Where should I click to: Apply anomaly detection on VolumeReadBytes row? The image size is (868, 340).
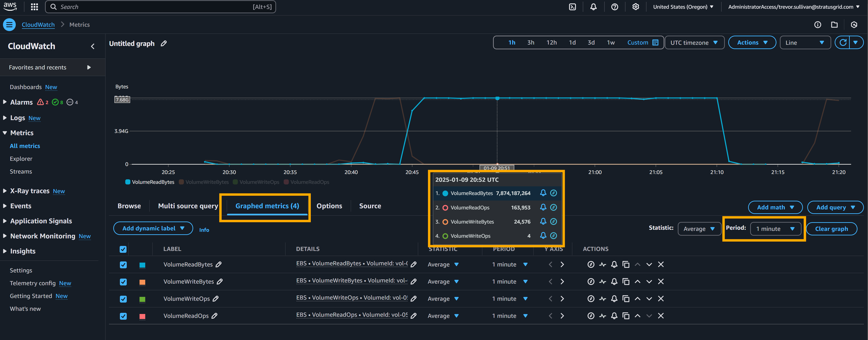602,264
